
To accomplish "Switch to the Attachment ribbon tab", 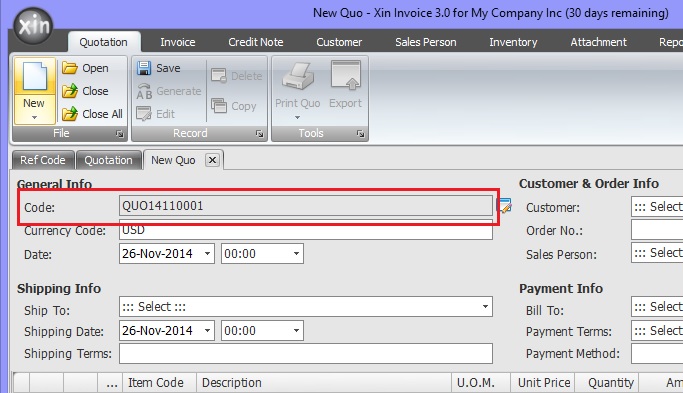I will point(598,42).
